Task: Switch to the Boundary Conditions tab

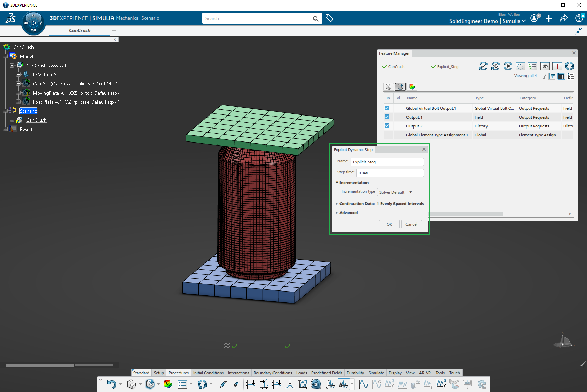Action: [272, 373]
